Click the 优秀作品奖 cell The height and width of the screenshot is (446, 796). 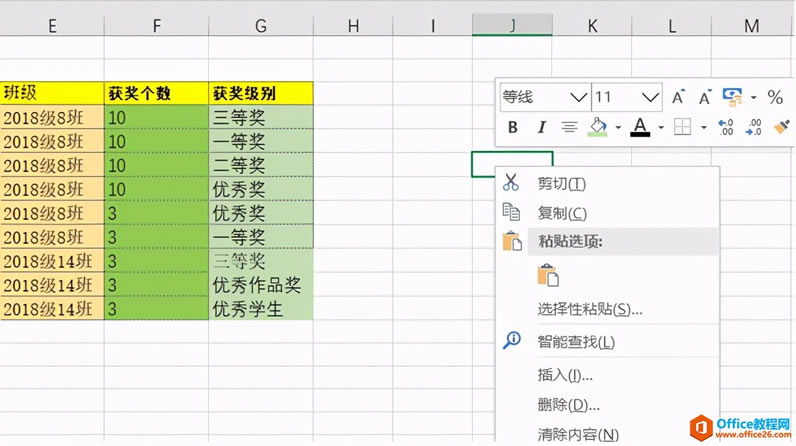261,285
